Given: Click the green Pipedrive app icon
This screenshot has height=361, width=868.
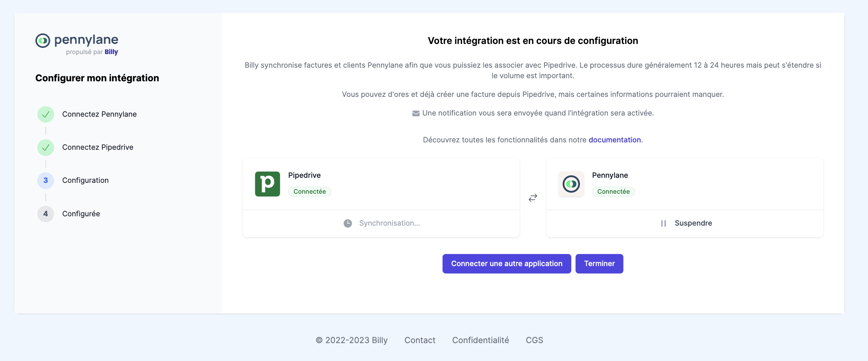Looking at the screenshot, I should click(x=268, y=184).
